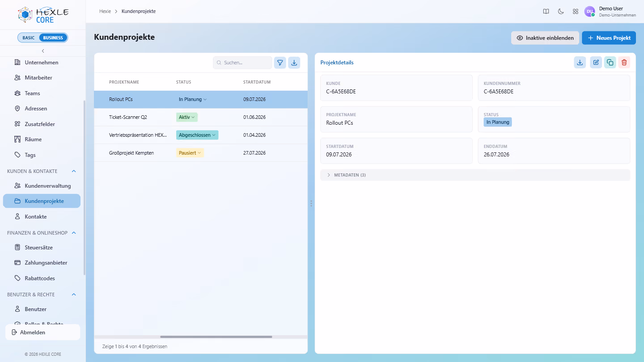The width and height of the screenshot is (644, 362).
Task: Collapse the Finanzen & Onlineshop section
Action: pos(74,233)
